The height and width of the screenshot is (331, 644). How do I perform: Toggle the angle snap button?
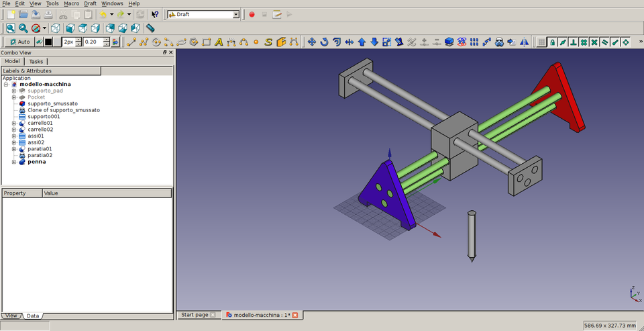(x=625, y=42)
